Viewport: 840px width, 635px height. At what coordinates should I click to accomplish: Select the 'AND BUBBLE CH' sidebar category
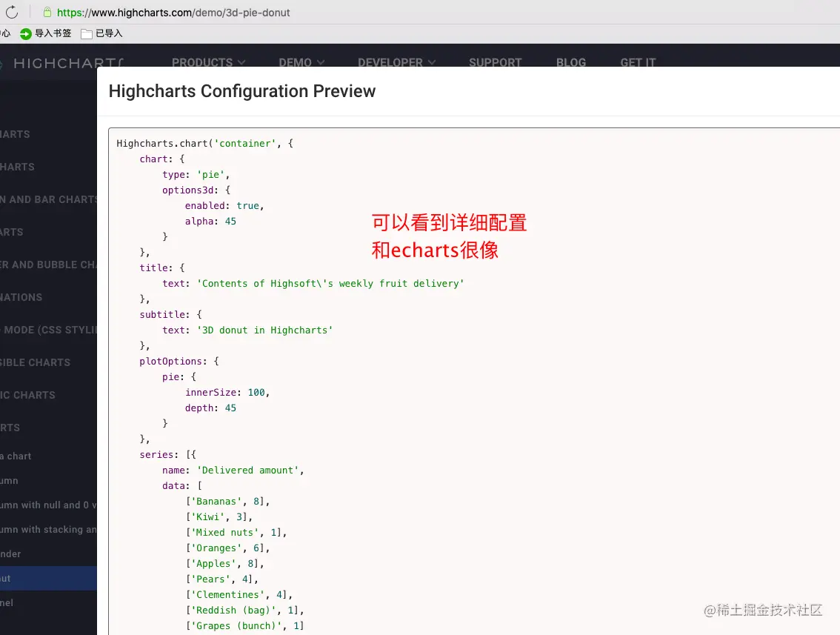point(49,265)
